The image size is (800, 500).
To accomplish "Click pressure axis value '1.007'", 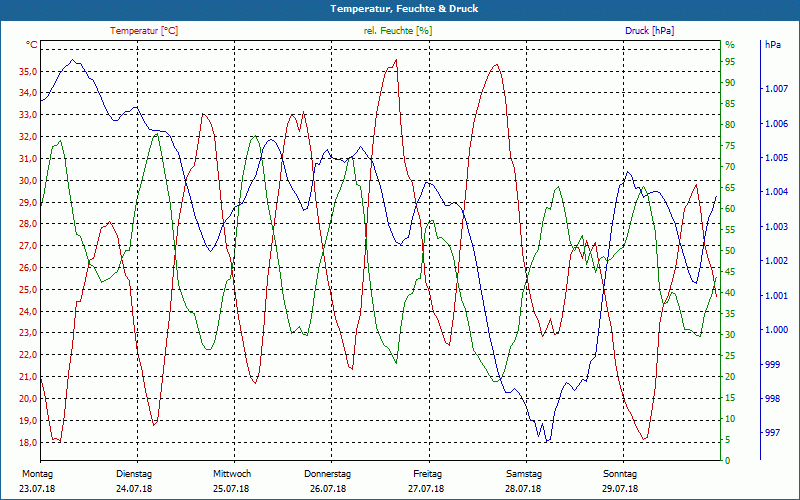I will tap(776, 89).
